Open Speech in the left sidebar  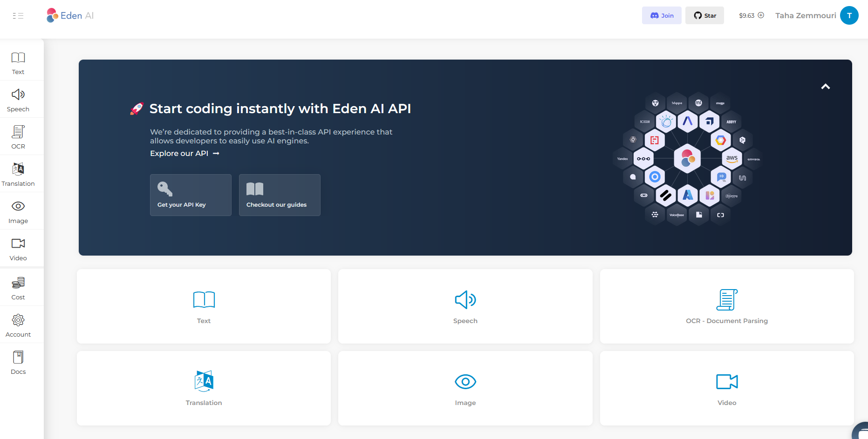coord(18,100)
